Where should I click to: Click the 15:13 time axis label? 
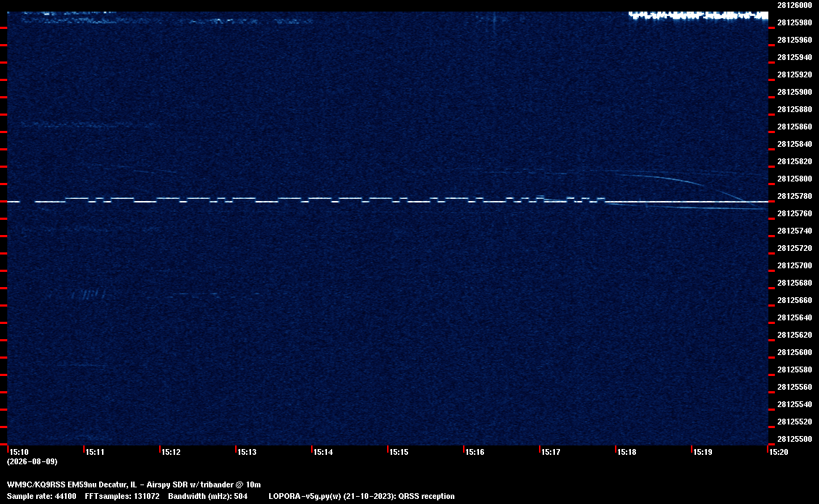[x=247, y=452]
